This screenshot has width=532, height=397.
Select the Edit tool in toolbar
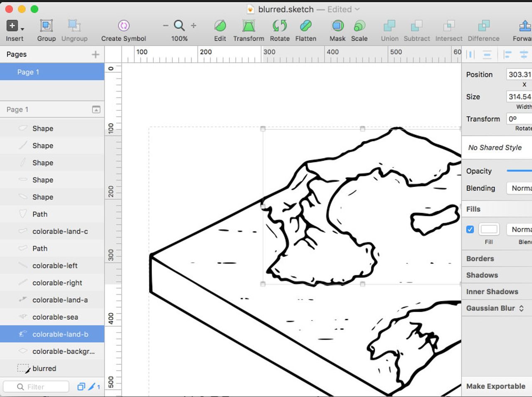[220, 26]
